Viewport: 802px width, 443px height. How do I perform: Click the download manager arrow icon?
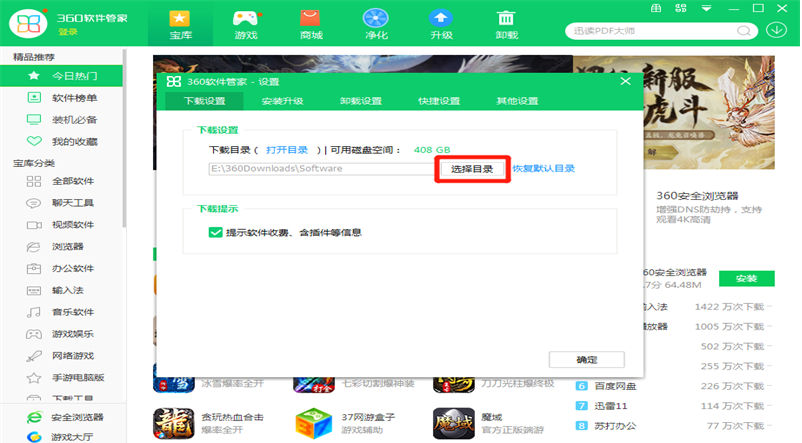[776, 29]
